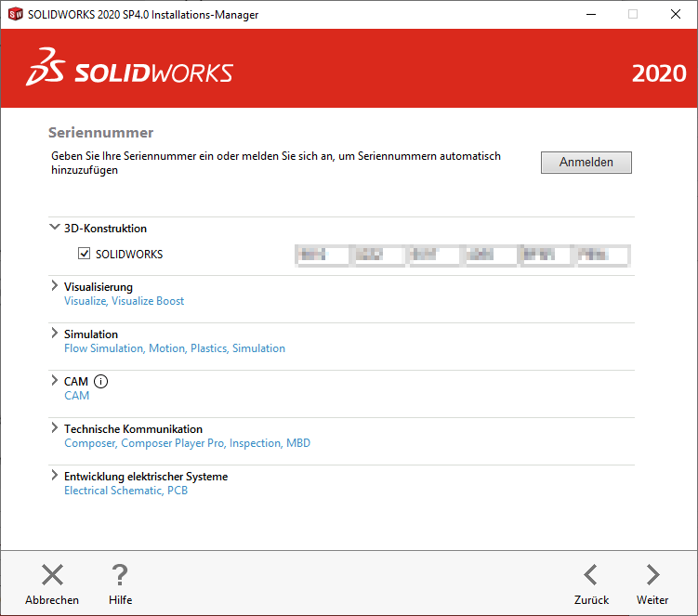Click the first serial number field

pyautogui.click(x=321, y=255)
